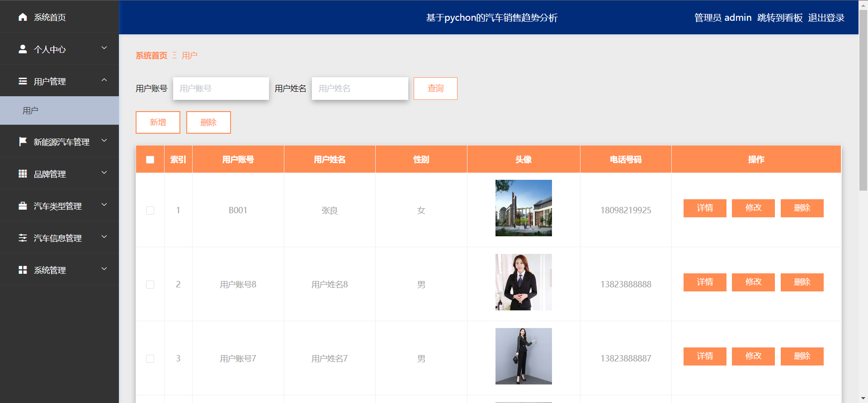Expand the 汽车信息管理 chevron
The height and width of the screenshot is (403, 868).
(x=104, y=237)
